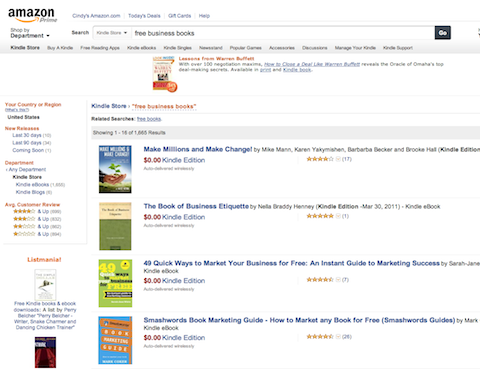The height and width of the screenshot is (369, 480).
Task: Expand the Shop by Department menu
Action: [30, 33]
